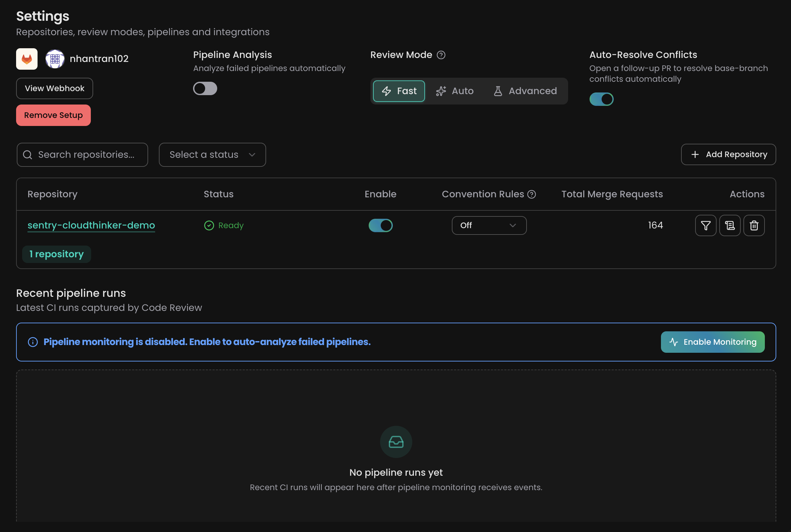Click the Pipeline monitoring is disabled message
The height and width of the screenshot is (532, 791).
click(x=207, y=342)
